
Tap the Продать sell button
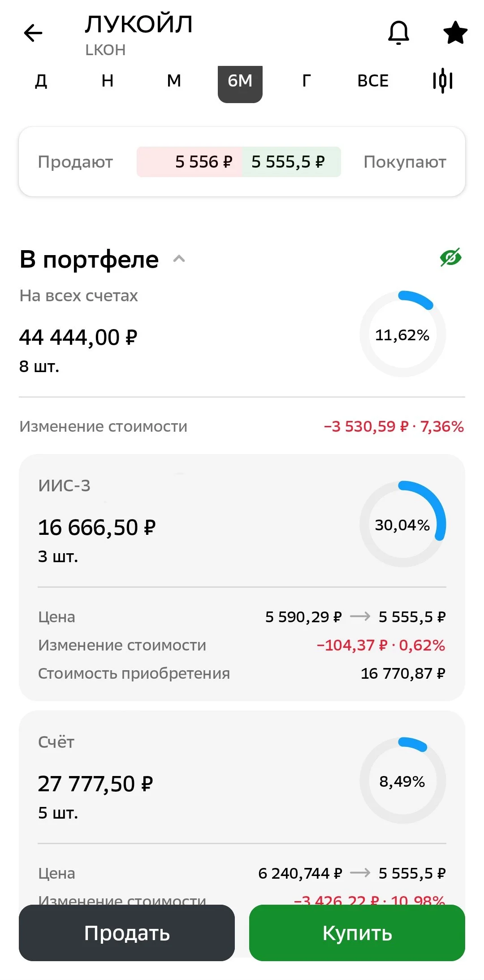pyautogui.click(x=127, y=932)
